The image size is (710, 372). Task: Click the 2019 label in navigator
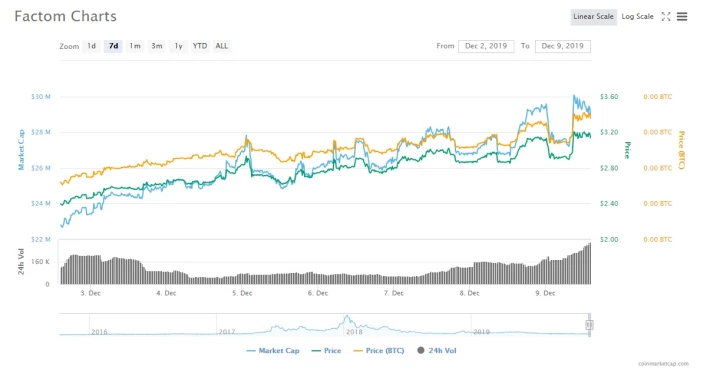481,332
